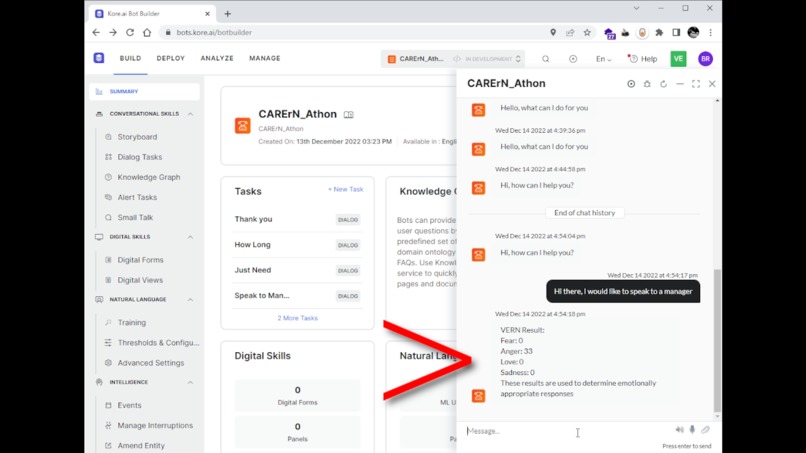Switch to the BUILD tab
The width and height of the screenshot is (806, 453).
[131, 58]
